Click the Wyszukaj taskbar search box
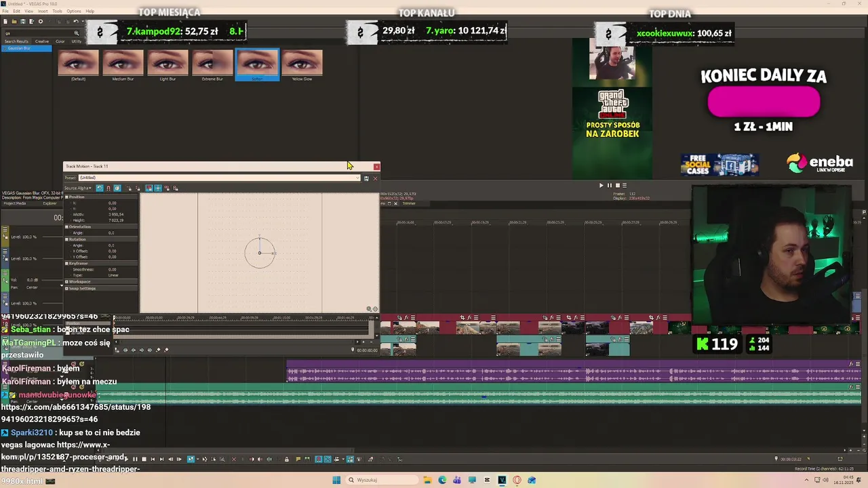The image size is (868, 488). [380, 480]
